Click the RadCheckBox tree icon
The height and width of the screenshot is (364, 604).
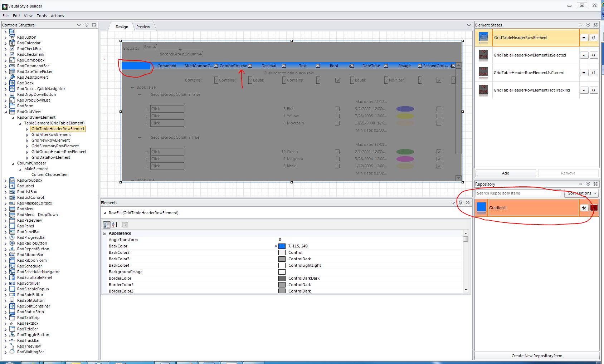pos(12,49)
